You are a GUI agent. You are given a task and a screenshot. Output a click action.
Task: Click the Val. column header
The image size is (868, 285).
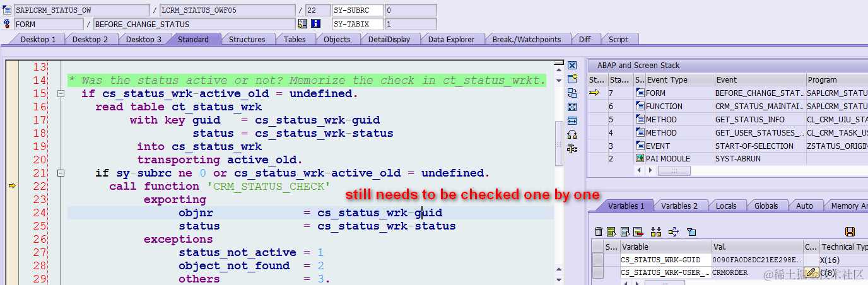coord(756,247)
